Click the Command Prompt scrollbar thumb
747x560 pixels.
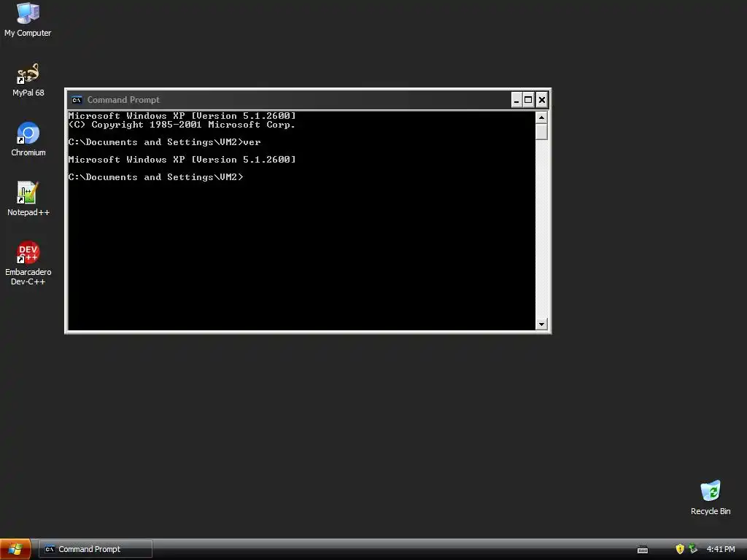pos(541,132)
